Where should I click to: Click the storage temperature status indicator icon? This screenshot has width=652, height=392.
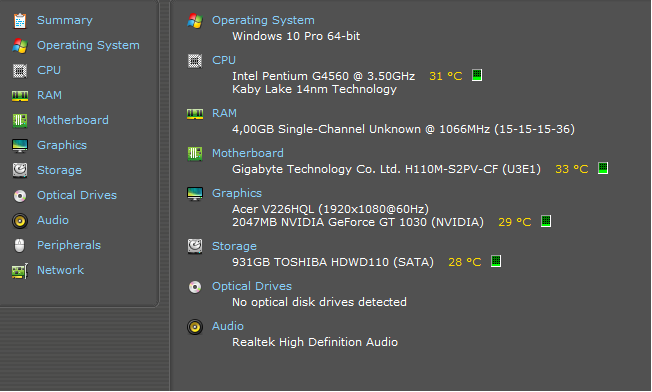tap(496, 261)
